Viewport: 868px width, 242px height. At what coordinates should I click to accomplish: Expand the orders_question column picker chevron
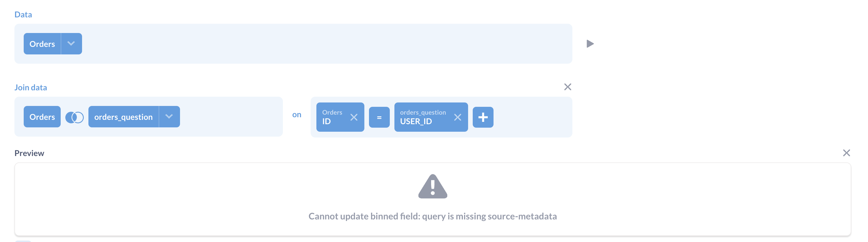168,117
